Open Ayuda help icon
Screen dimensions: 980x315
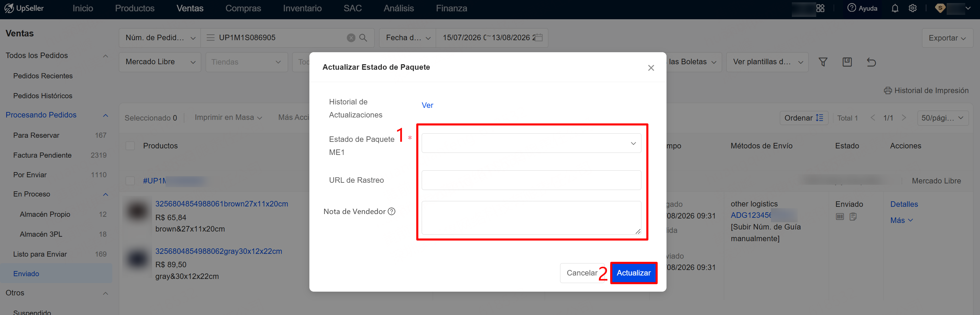pyautogui.click(x=852, y=8)
